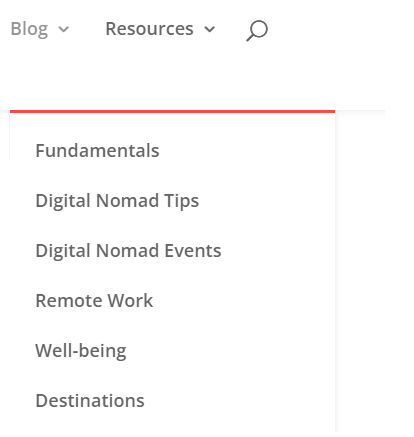Open the search magnifier icon
This screenshot has width=414, height=437.
[x=257, y=30]
